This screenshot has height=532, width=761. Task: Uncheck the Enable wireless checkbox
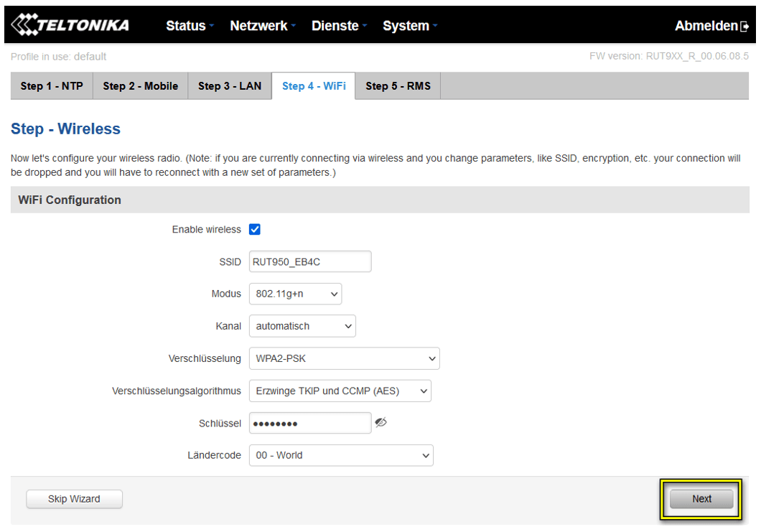255,230
